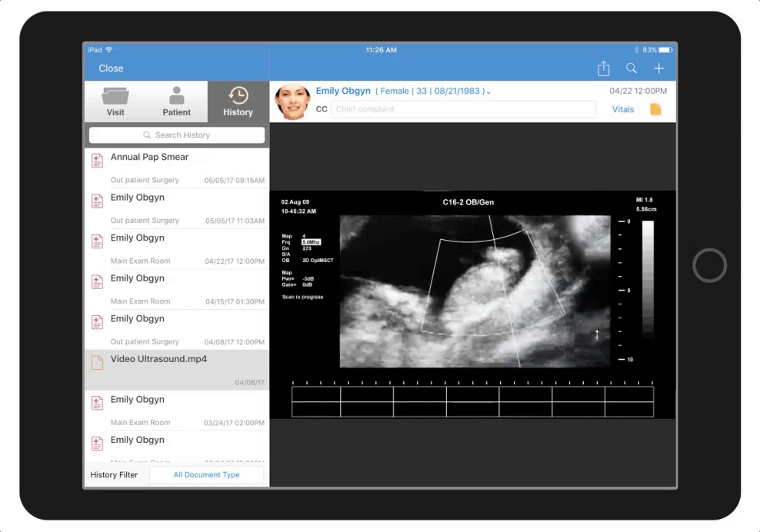The image size is (760, 532).
Task: Select the Video Ultrasound.mp4 file entry
Action: 177,371
